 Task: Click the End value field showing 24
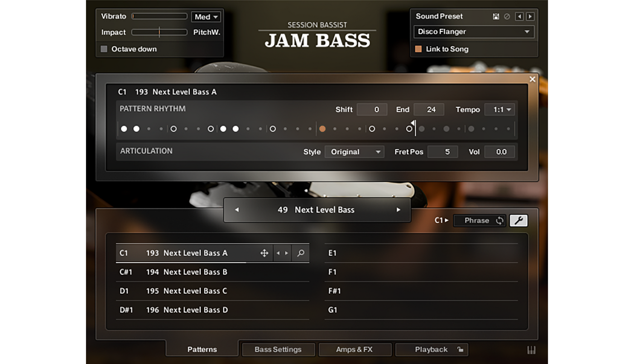[429, 110]
